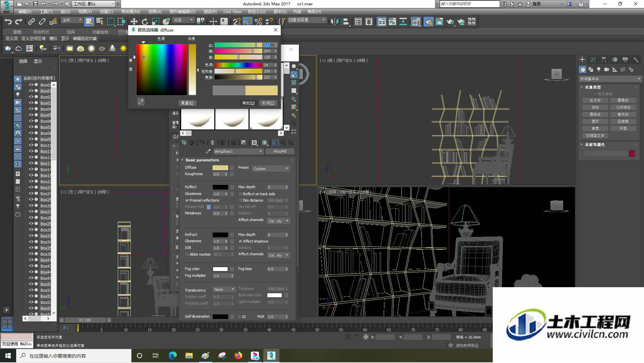This screenshot has height=363, width=644.
Task: Open the Render Setup icon
Action: pyautogui.click(x=428, y=22)
